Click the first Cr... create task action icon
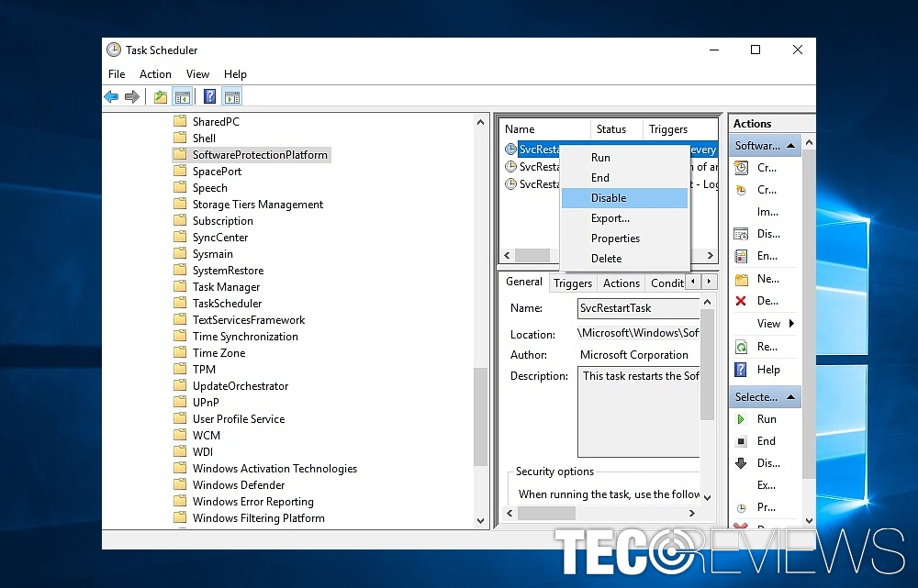This screenshot has height=588, width=918. coord(741,168)
